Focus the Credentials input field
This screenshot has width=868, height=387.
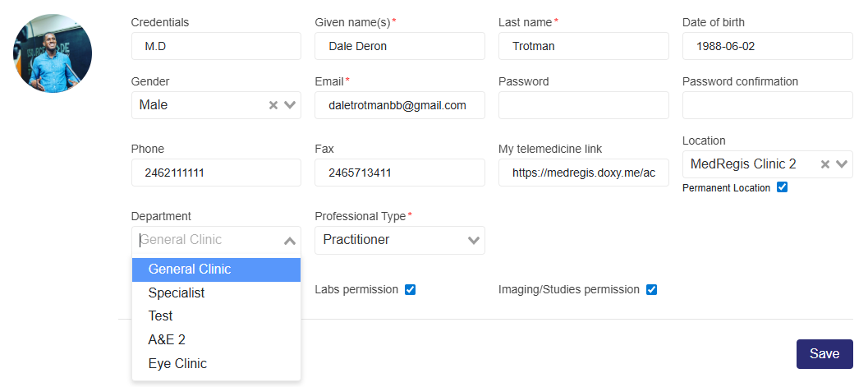[216, 46]
